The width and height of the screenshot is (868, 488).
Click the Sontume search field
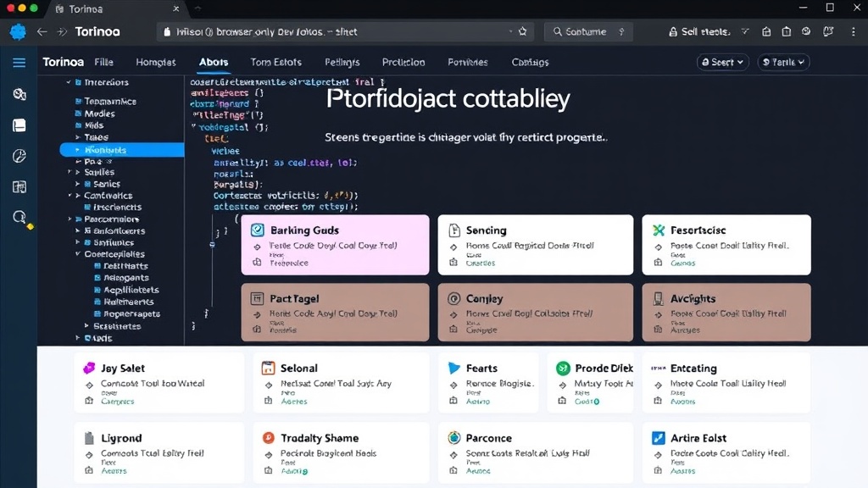(588, 32)
